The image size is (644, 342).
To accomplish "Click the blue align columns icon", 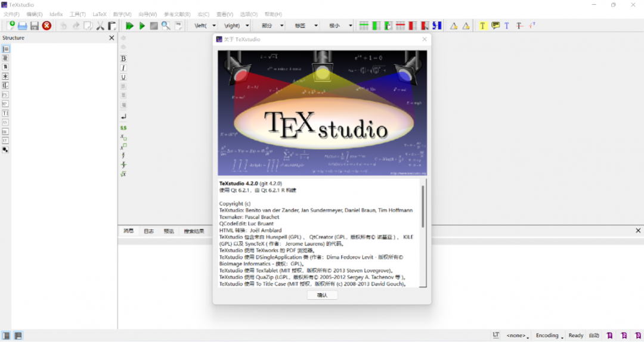I will pyautogui.click(x=437, y=26).
